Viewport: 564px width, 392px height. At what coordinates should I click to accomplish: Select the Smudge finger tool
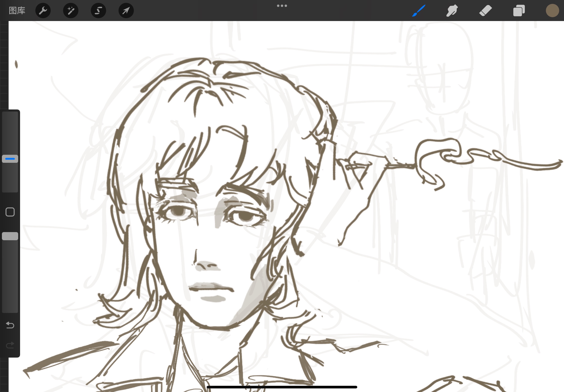[452, 11]
